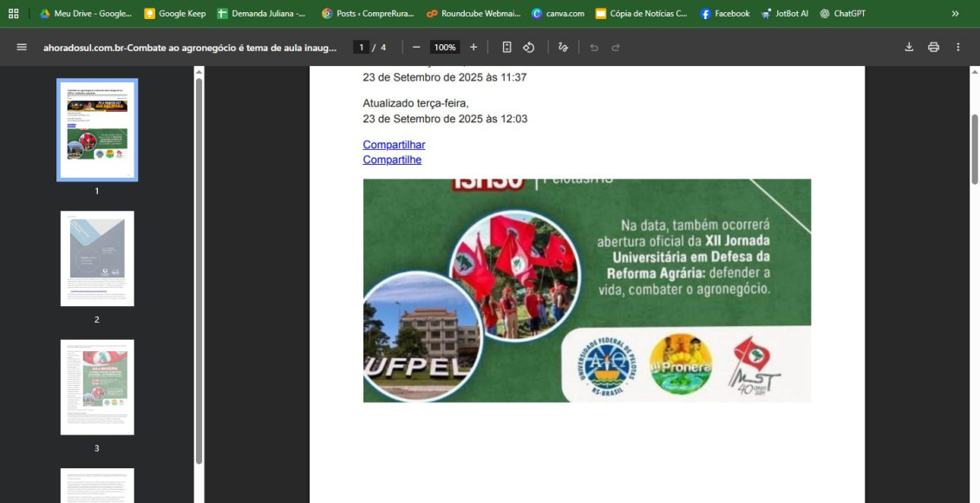Screen dimensions: 980x503
Task: Click the undo arrow in PDF toolbar
Action: point(593,48)
